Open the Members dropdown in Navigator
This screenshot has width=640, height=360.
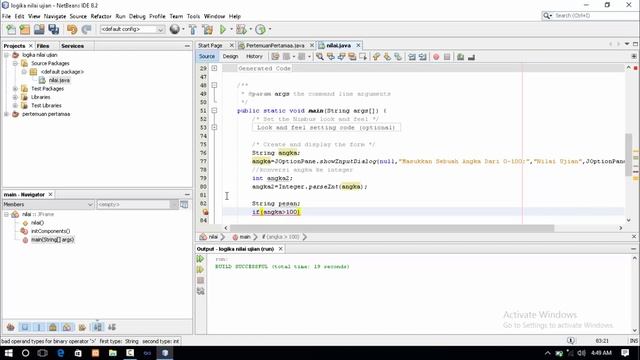(48, 204)
